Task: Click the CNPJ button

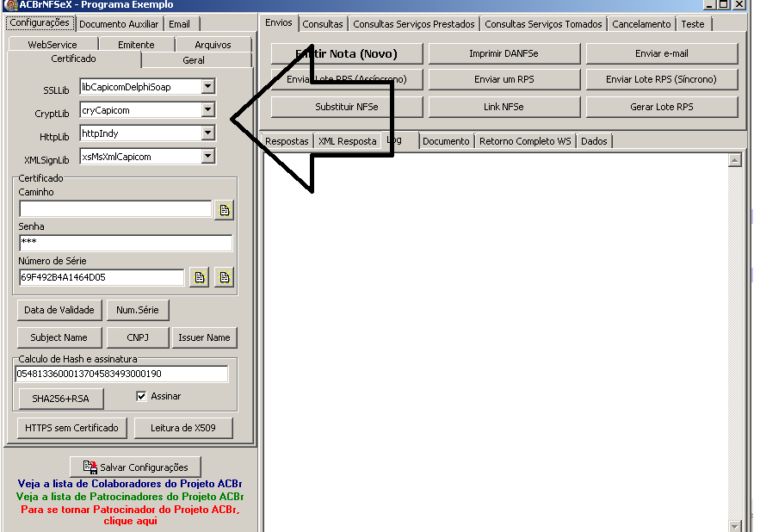Action: click(138, 337)
